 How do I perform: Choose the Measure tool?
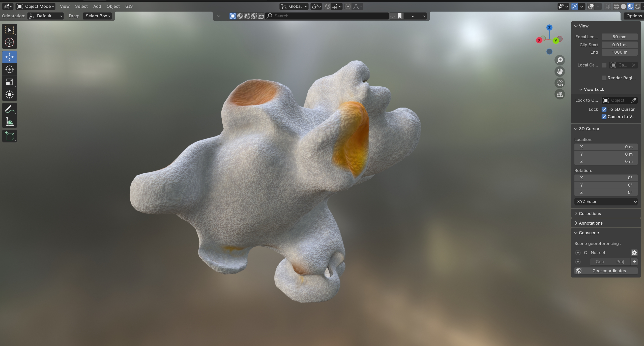(x=10, y=122)
